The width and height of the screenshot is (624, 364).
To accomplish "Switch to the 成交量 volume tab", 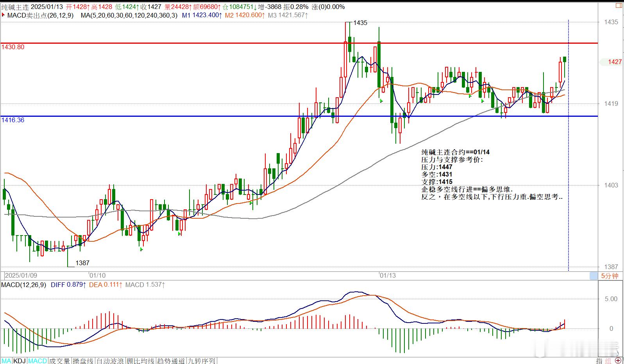I will 60,361.
